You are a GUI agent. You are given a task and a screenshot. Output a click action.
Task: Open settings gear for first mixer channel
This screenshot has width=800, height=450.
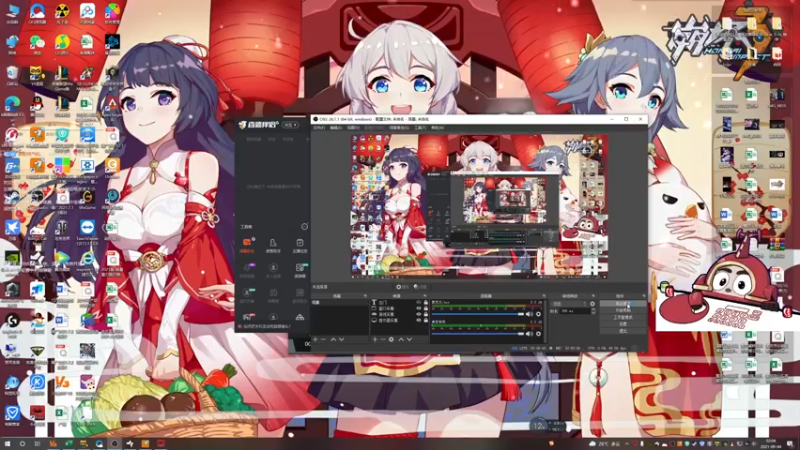(x=538, y=314)
